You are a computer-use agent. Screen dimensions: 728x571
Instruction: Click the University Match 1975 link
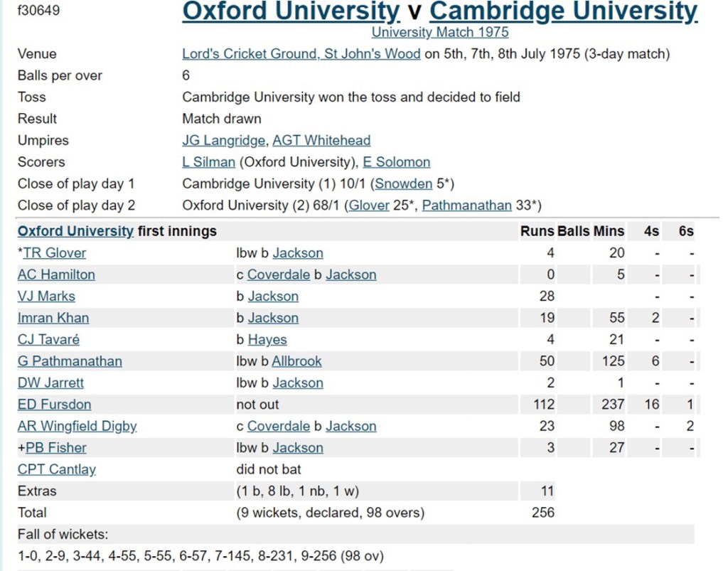point(440,32)
